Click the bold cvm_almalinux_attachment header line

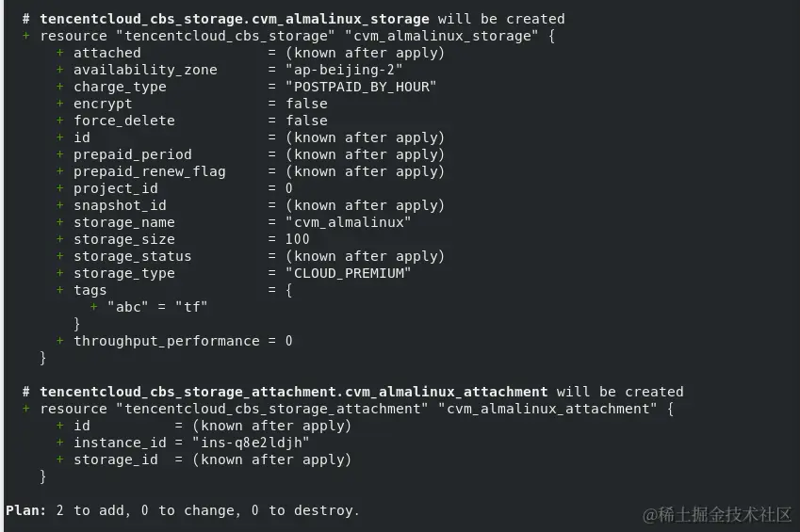click(x=293, y=392)
